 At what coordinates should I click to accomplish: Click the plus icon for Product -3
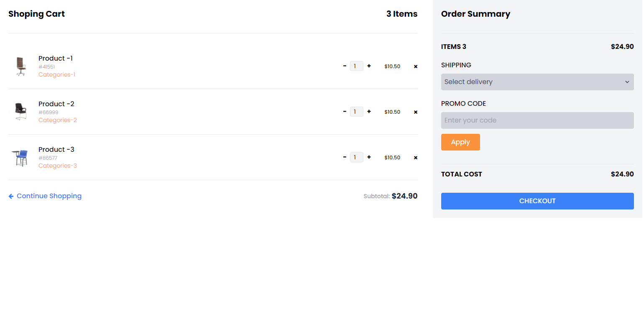[x=368, y=157]
